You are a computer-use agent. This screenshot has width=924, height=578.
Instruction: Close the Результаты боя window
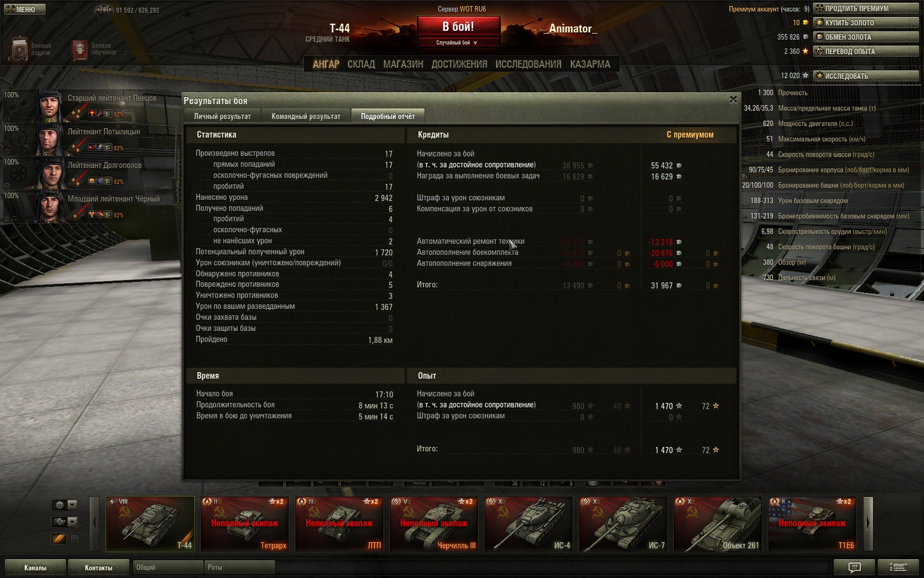pyautogui.click(x=733, y=100)
